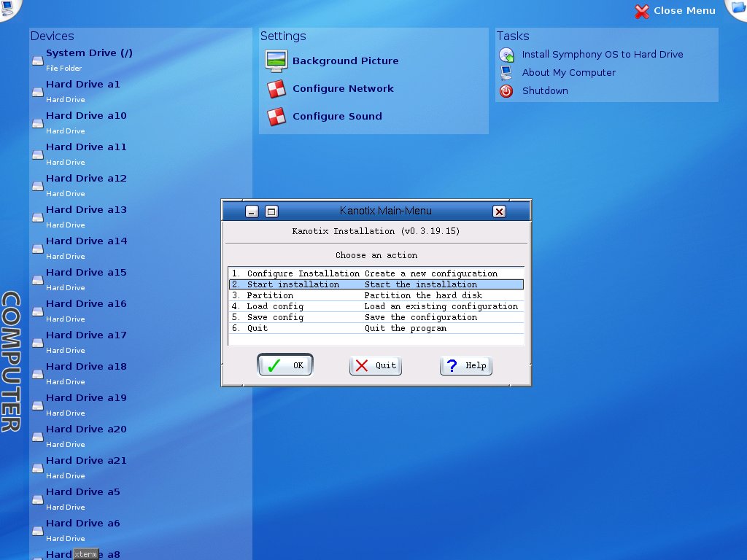Viewport: 747px width, 560px height.
Task: Choose Shutdown from Tasks
Action: click(545, 90)
